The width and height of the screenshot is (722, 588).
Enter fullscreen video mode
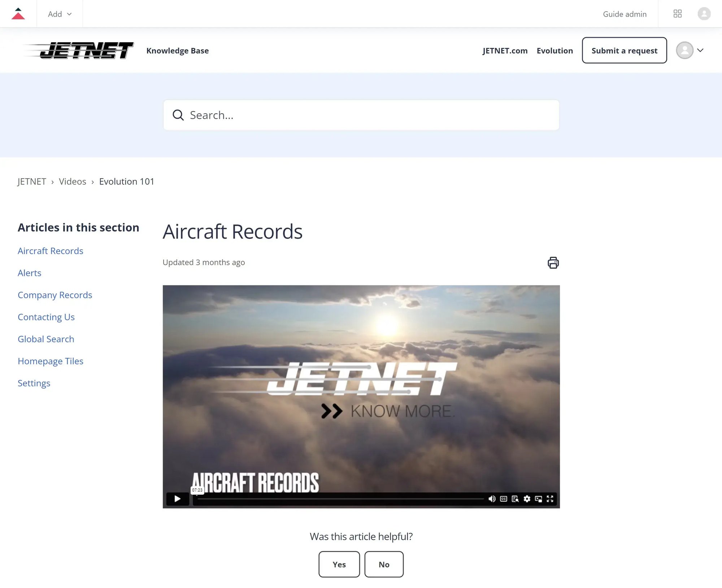550,499
